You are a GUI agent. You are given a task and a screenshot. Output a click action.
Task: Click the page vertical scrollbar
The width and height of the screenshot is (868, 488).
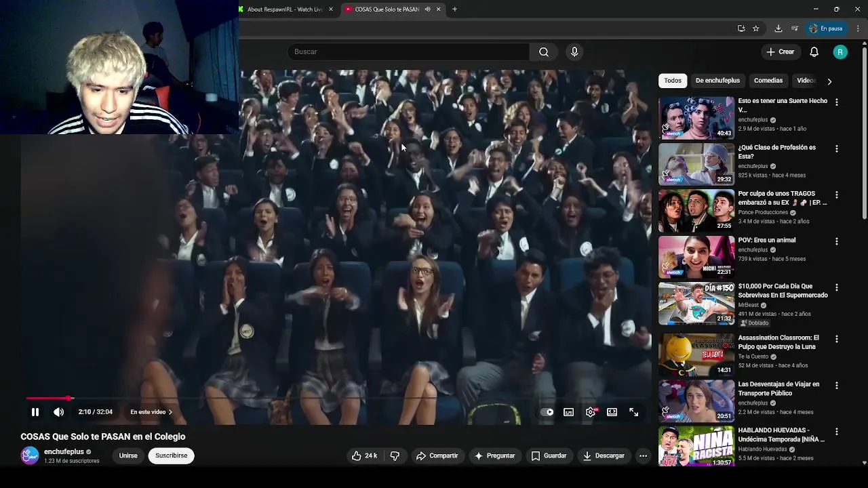(x=864, y=132)
